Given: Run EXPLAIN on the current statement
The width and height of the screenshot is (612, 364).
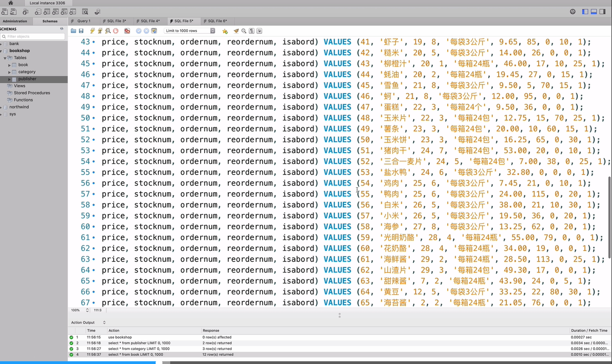Looking at the screenshot, I should click(x=108, y=31).
